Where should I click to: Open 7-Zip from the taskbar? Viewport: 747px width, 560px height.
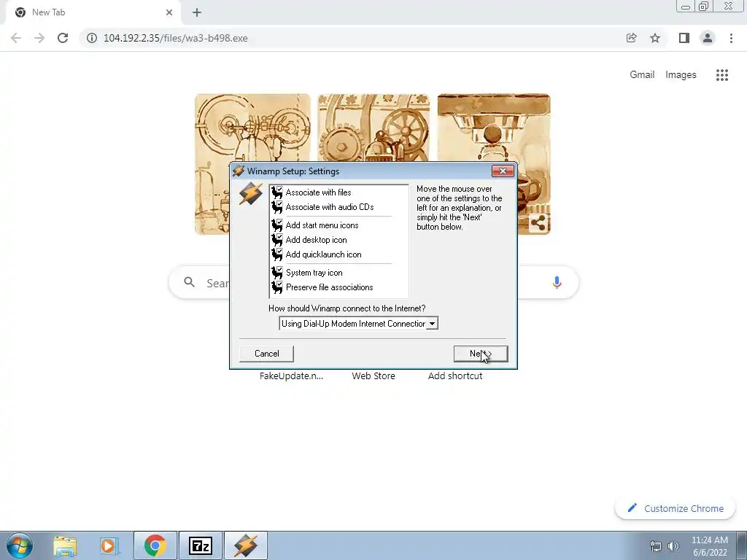click(x=201, y=545)
